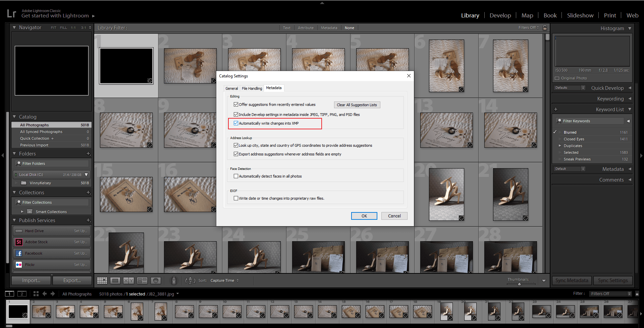
Task: Uncheck Automatically write changes into XMP
Action: tap(236, 123)
